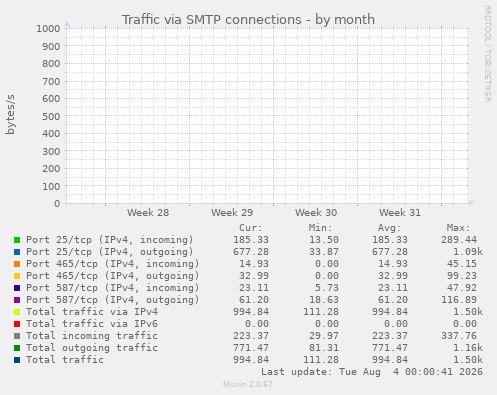This screenshot has height=395, width=497.
Task: Click the 'Week 30' x-axis label
Action: tap(316, 212)
